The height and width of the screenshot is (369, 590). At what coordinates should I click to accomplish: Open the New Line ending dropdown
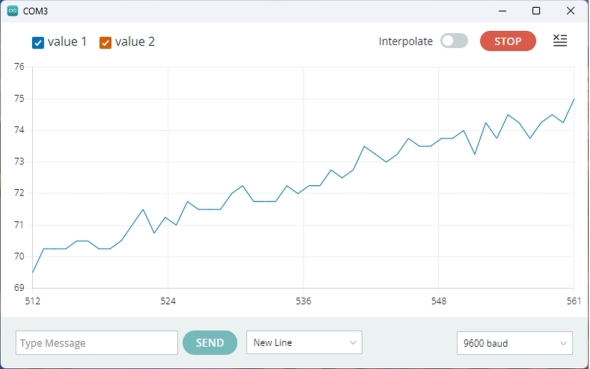pos(304,342)
